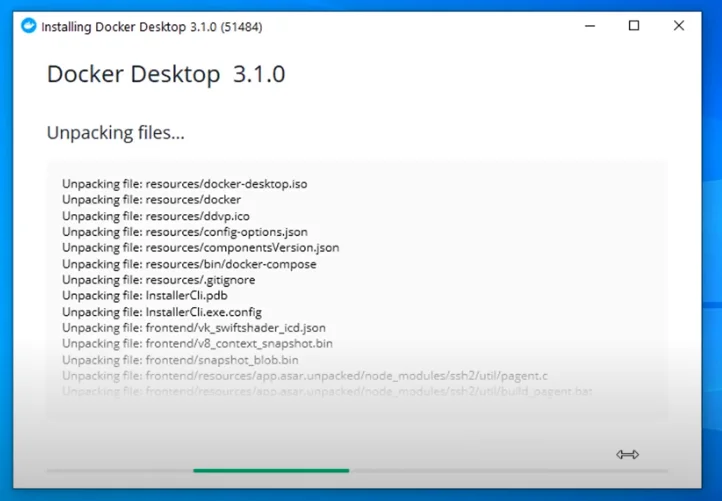
Task: Select the ssh2/util/build_pagent.bat log line
Action: (327, 391)
